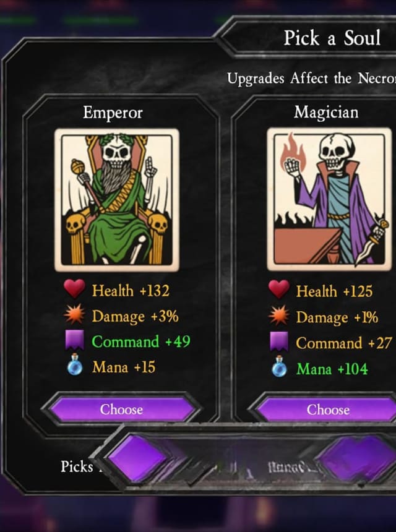This screenshot has width=396, height=532.
Task: Click the right purple diamond button
Action: (x=356, y=459)
